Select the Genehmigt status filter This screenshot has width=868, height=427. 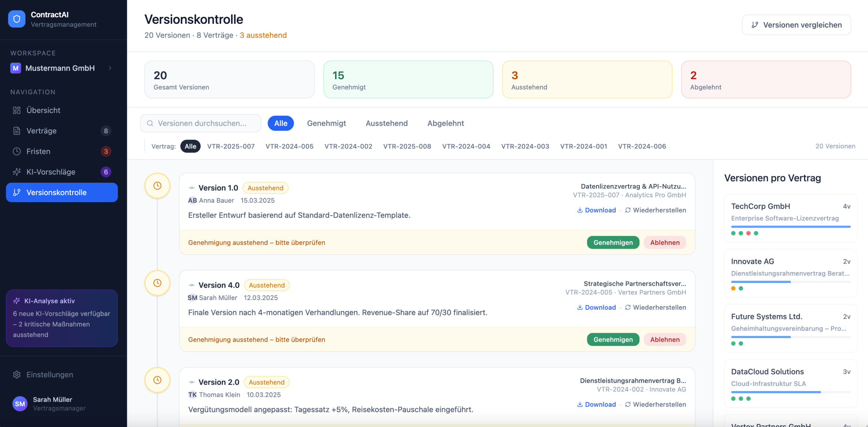coord(326,123)
